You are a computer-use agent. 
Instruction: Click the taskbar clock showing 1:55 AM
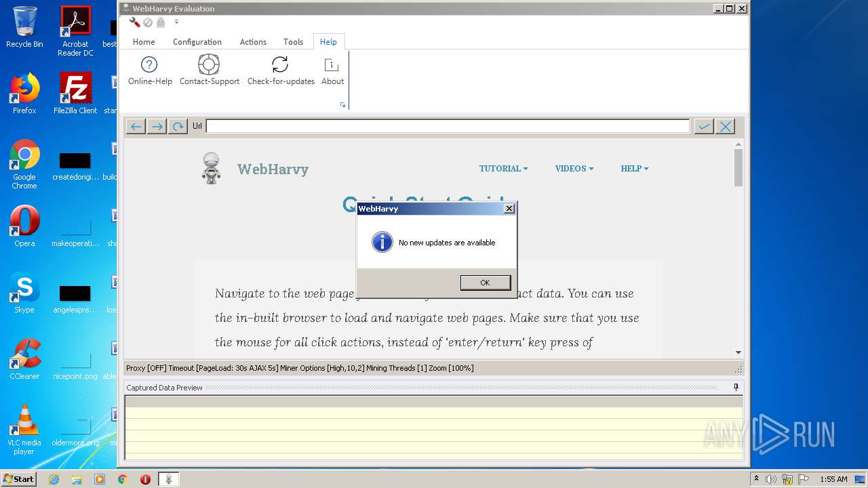[833, 479]
